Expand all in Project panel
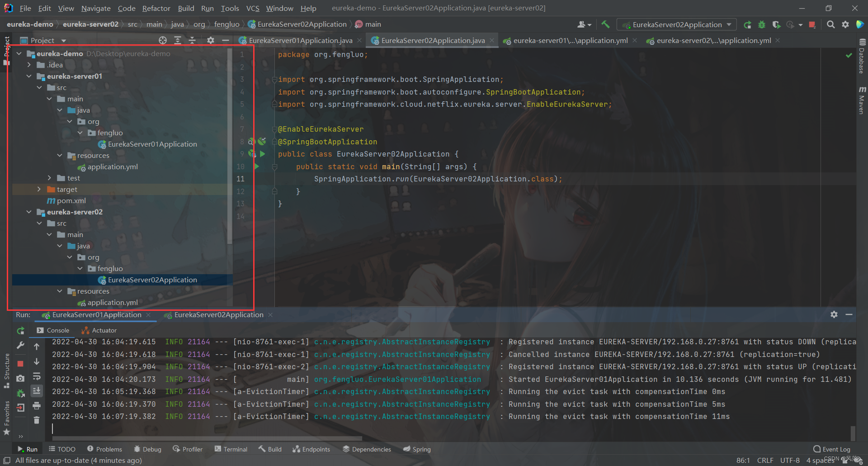The image size is (868, 466). [x=178, y=40]
